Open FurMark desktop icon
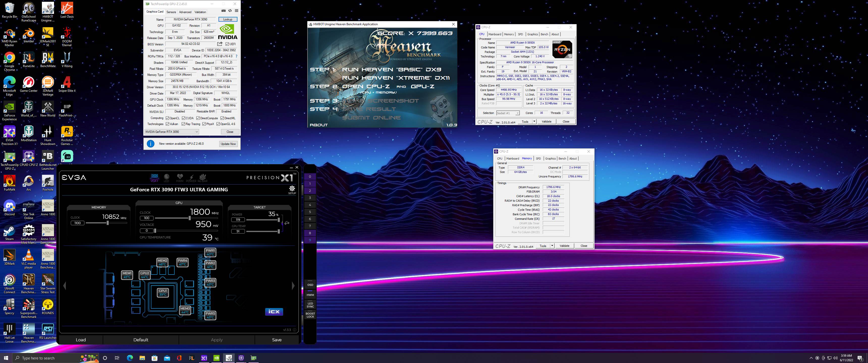The image size is (868, 363). click(x=9, y=183)
